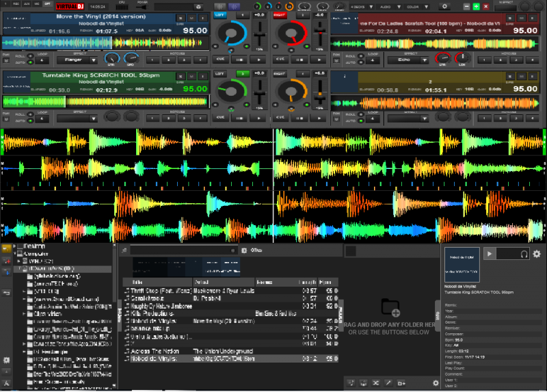
Task: Trigger hotcue 1 on deck 1
Action: tap(152, 60)
